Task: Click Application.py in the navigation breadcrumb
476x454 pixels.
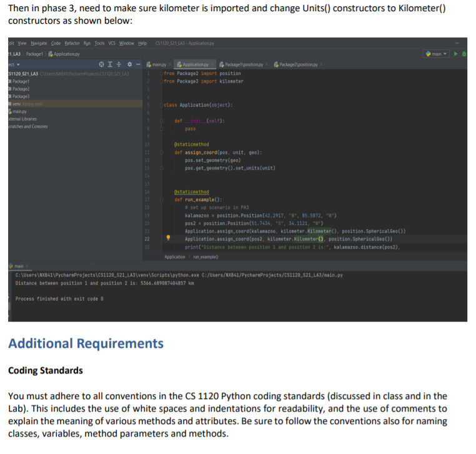Action: 66,54
